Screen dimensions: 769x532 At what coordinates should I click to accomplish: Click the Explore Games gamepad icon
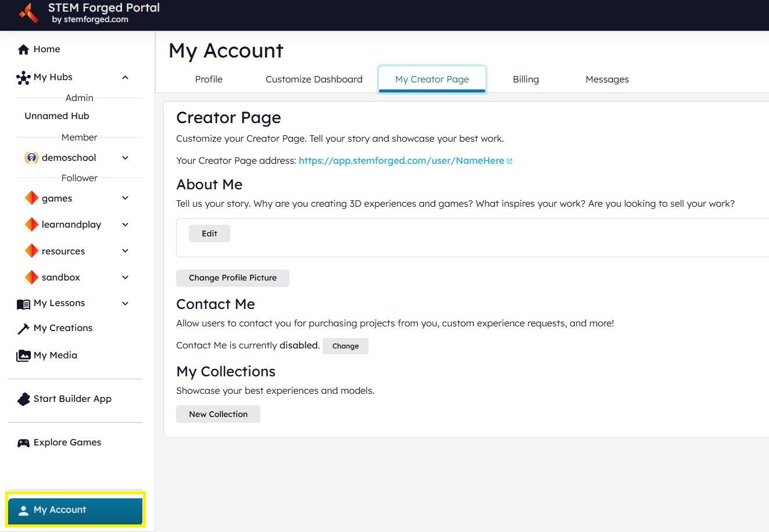click(23, 443)
